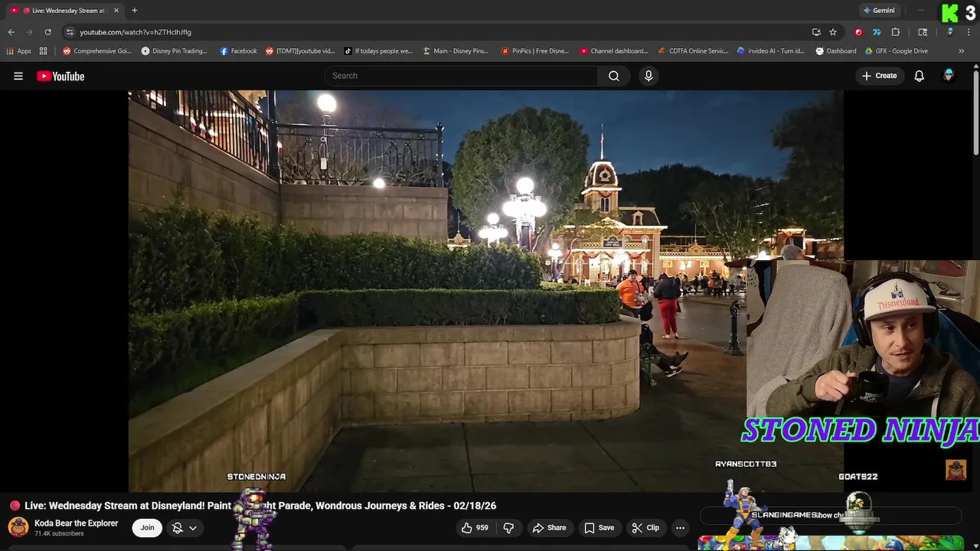Open the Main - Disney Pins... bookmark
This screenshot has width=980, height=551.
coord(456,51)
